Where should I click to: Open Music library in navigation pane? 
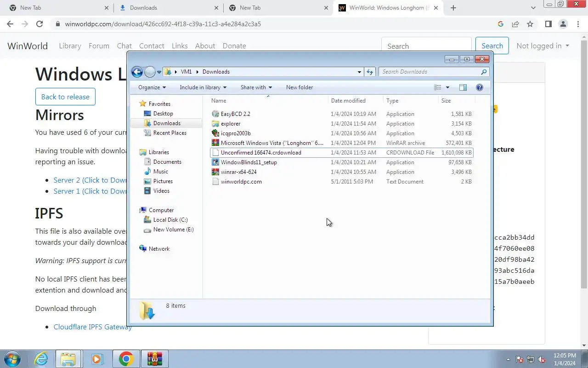tap(161, 172)
